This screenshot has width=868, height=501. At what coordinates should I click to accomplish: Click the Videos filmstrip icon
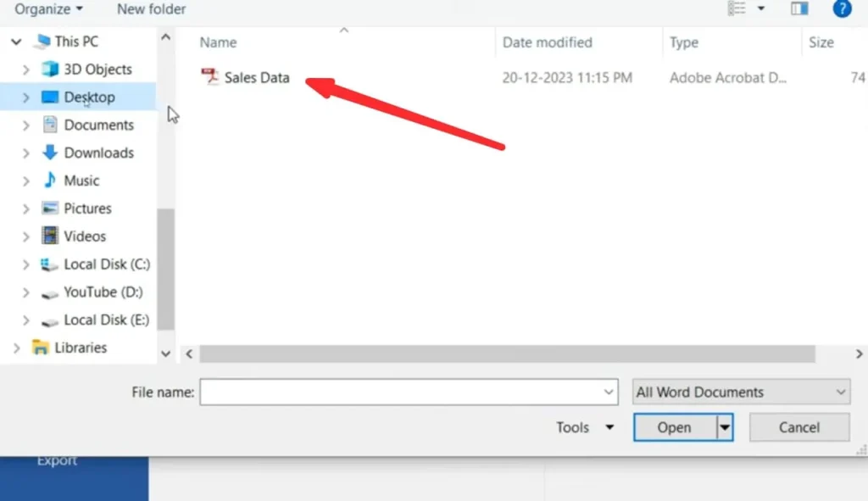(x=50, y=236)
